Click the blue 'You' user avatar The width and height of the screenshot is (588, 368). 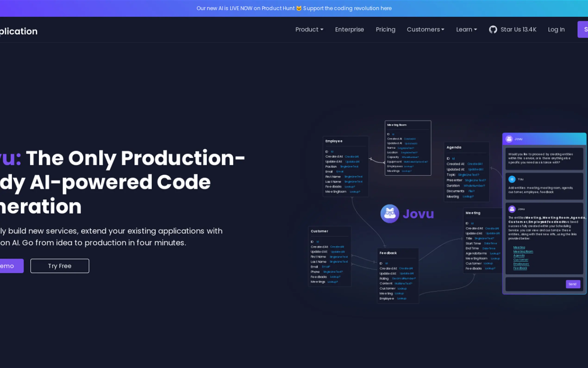click(x=512, y=179)
